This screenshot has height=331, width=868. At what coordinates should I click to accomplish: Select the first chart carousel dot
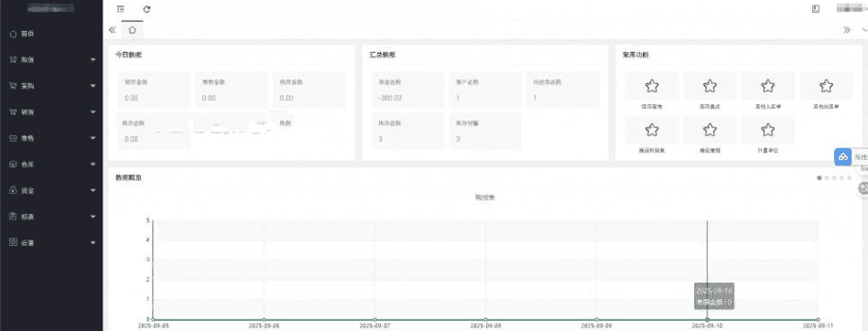[819, 178]
